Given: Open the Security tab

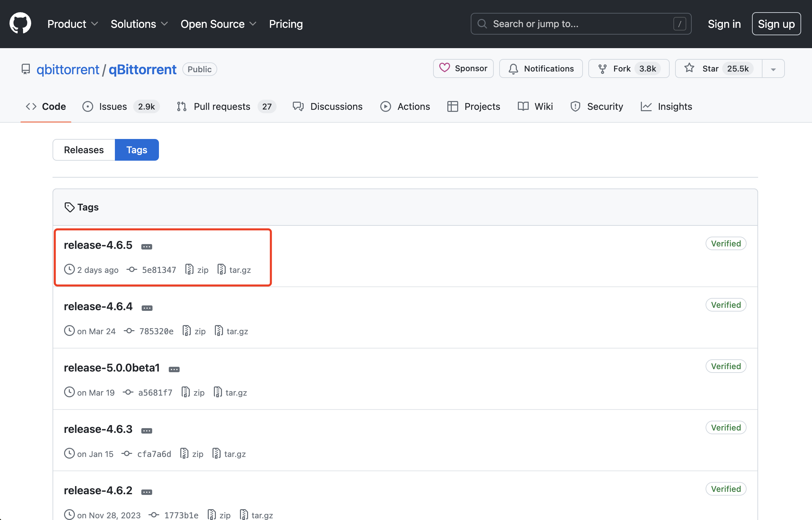Looking at the screenshot, I should coord(597,106).
